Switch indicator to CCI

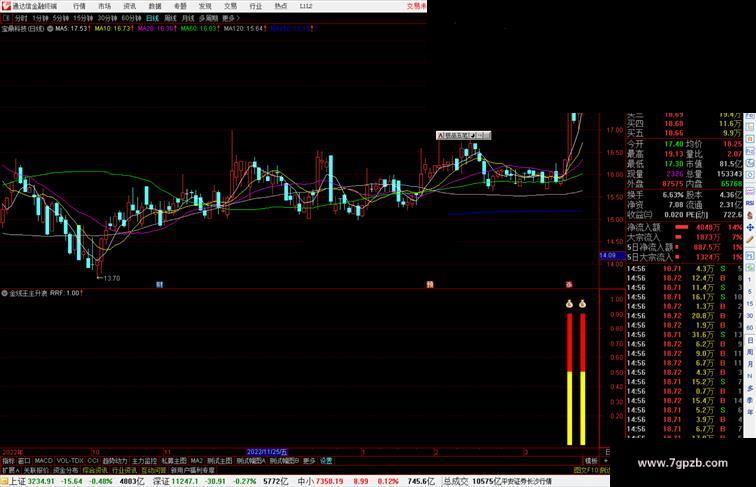click(93, 461)
